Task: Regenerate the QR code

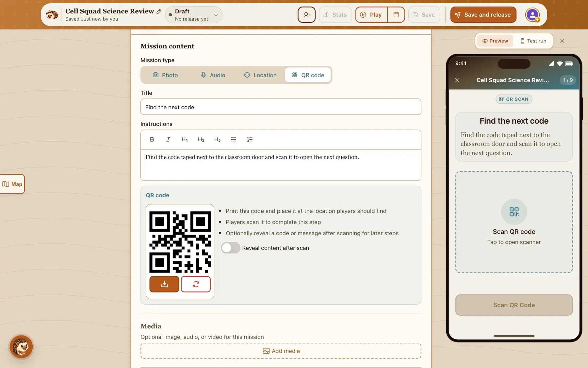Action: tap(196, 284)
